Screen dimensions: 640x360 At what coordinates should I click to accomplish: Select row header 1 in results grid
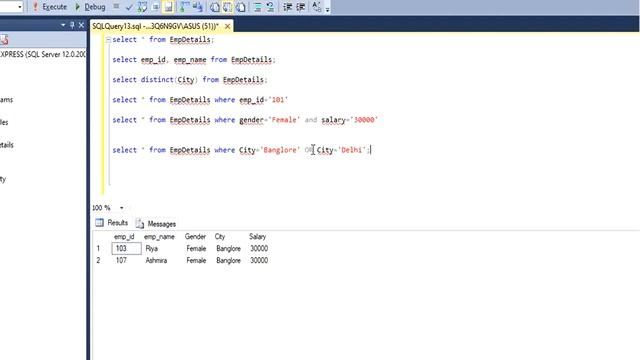pyautogui.click(x=98, y=248)
